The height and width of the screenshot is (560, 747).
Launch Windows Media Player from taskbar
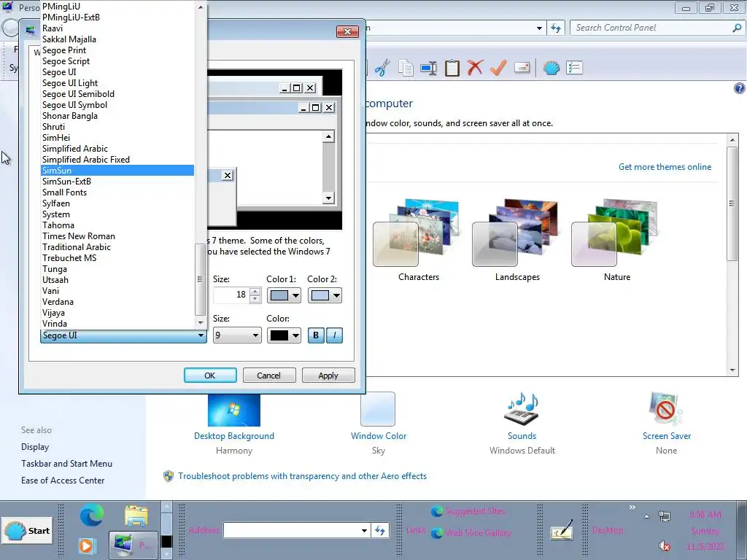pyautogui.click(x=87, y=545)
